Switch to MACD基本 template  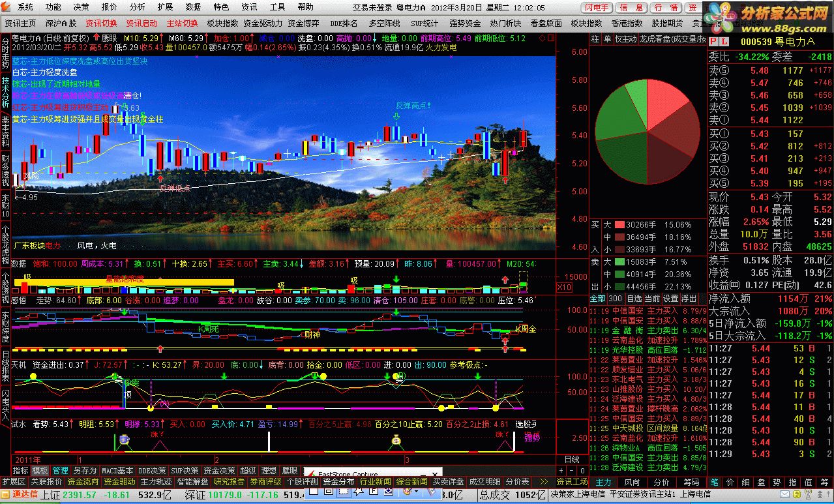point(118,470)
